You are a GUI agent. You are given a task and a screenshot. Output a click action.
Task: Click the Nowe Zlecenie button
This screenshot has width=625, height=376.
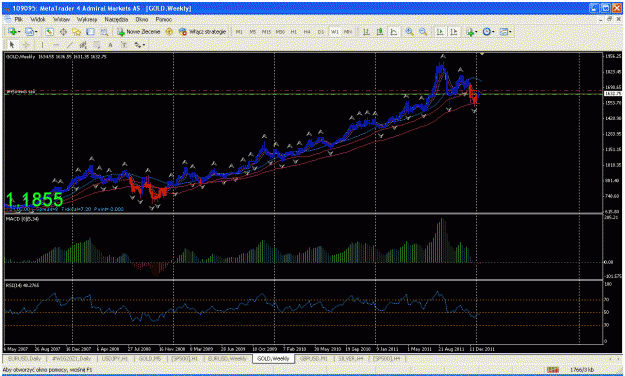click(x=139, y=32)
